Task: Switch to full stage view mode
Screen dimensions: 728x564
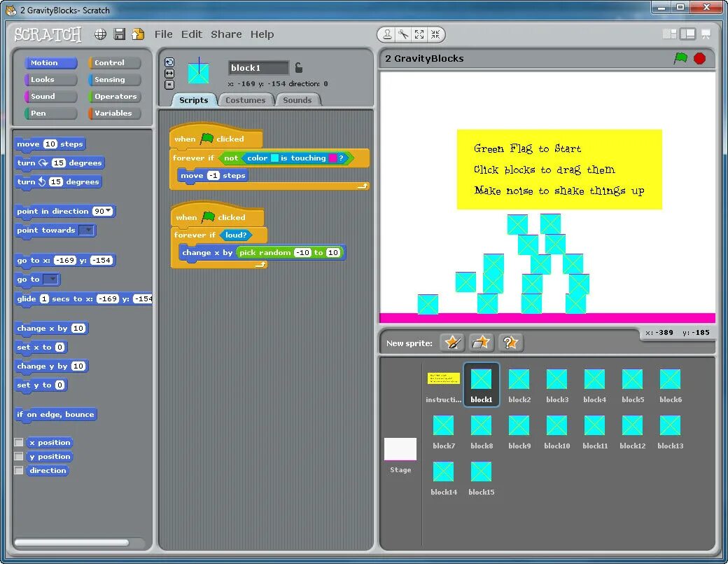Action: tap(687, 34)
